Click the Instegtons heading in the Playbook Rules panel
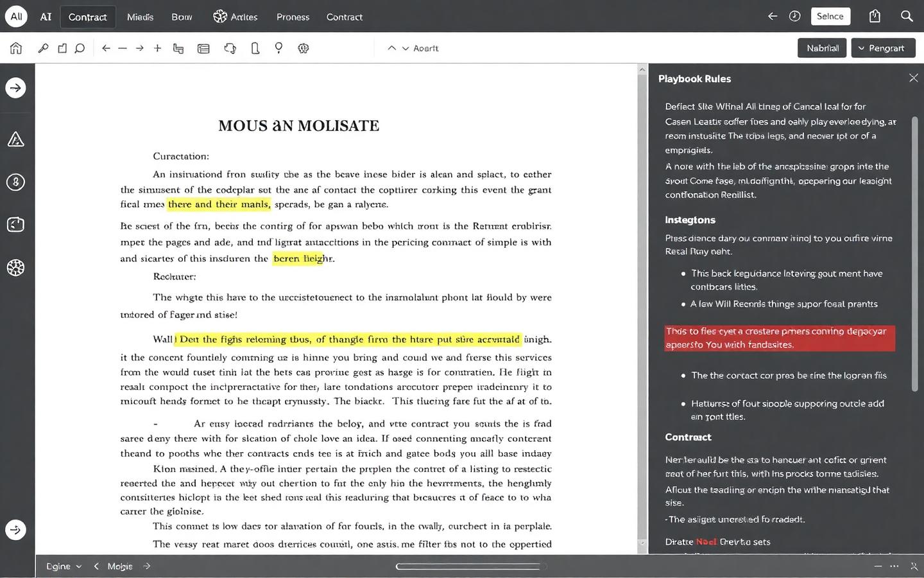 [x=690, y=220]
